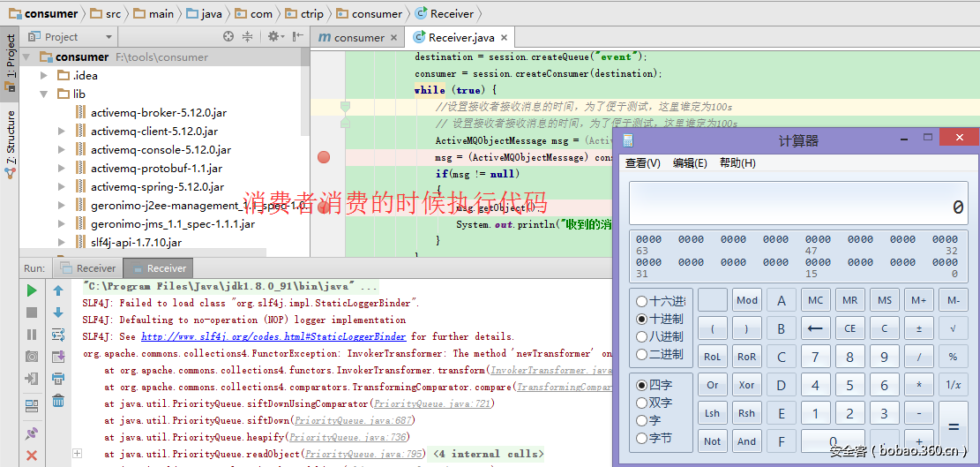
Task: Click the src breadcrumb in navigation bar
Action: pos(105,14)
